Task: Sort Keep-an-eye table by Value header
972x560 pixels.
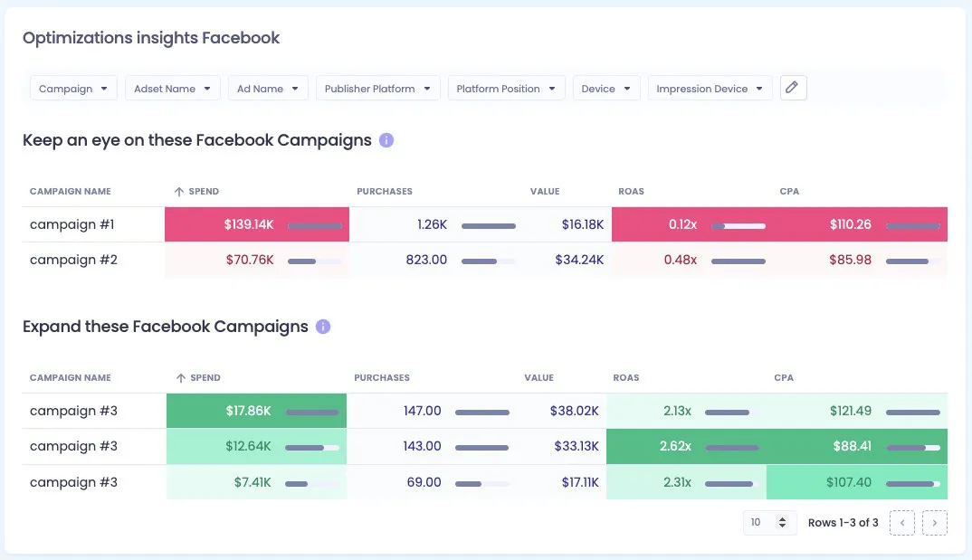Action: coord(545,192)
